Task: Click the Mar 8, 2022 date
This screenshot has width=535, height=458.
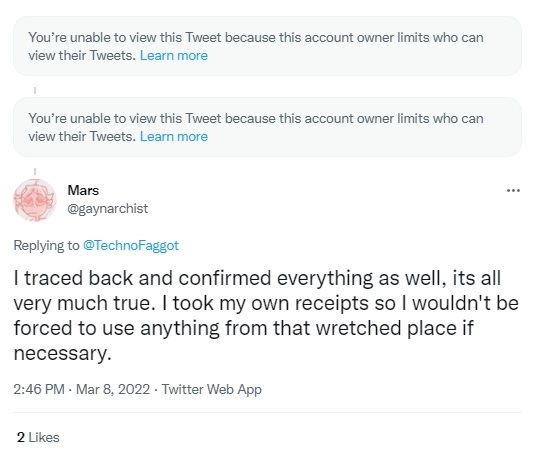Action: pos(113,389)
